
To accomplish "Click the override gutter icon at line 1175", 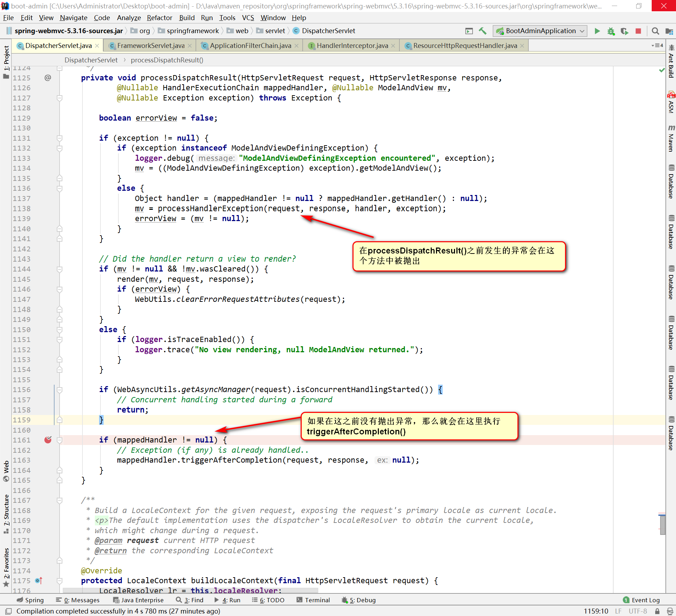I will [39, 580].
